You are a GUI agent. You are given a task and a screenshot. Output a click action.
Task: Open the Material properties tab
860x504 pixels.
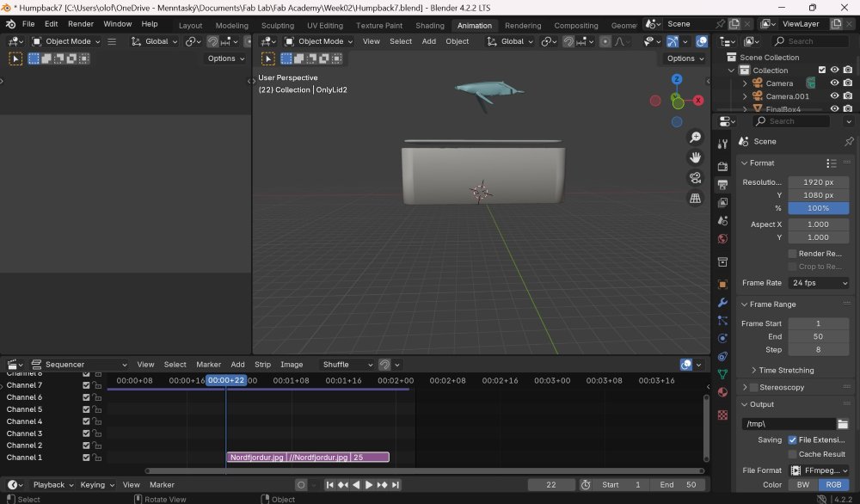coord(722,392)
